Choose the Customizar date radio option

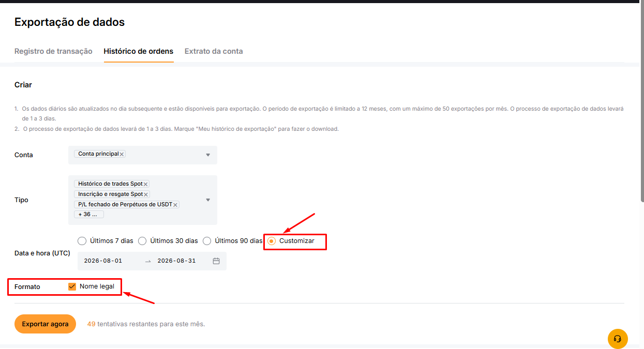point(272,241)
